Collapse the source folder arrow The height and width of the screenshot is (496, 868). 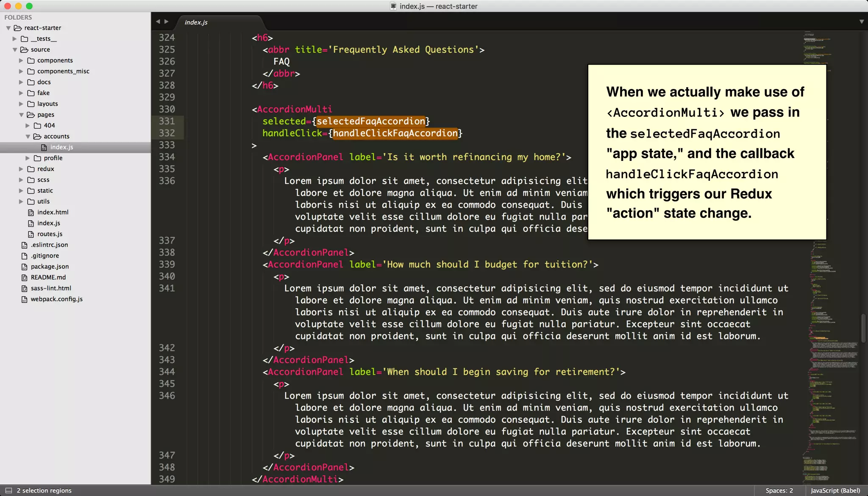pos(15,50)
